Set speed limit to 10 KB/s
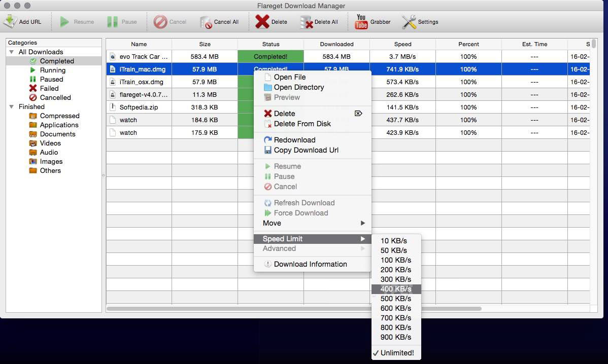 coord(396,241)
